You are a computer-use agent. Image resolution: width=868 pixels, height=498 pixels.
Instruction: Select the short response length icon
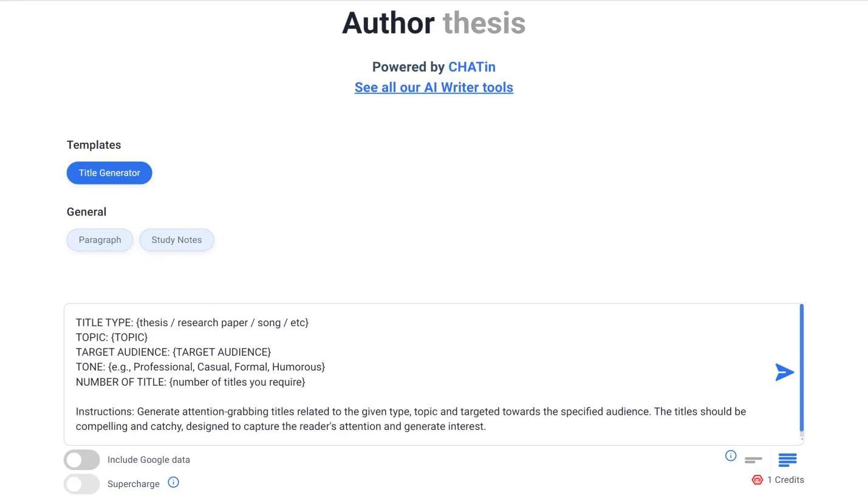coord(753,460)
